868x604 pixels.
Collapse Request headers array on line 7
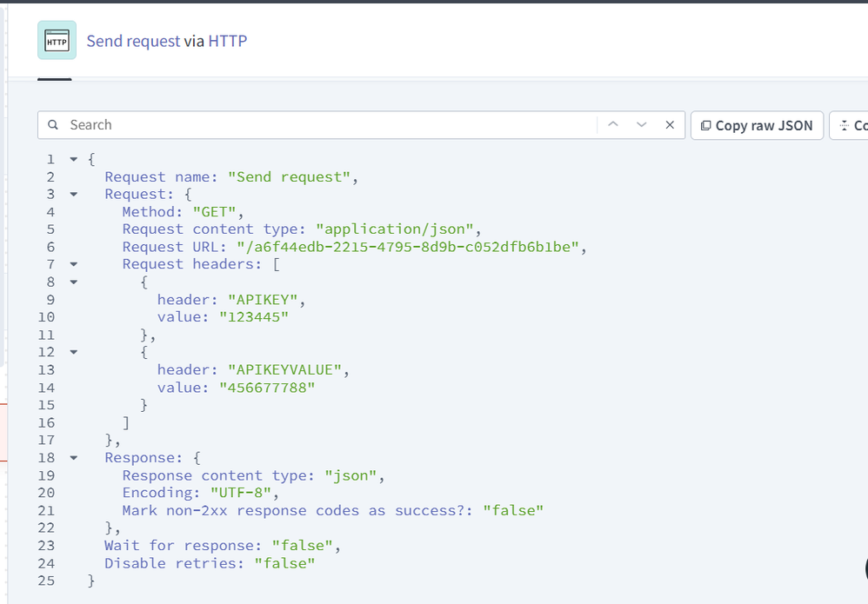click(74, 264)
